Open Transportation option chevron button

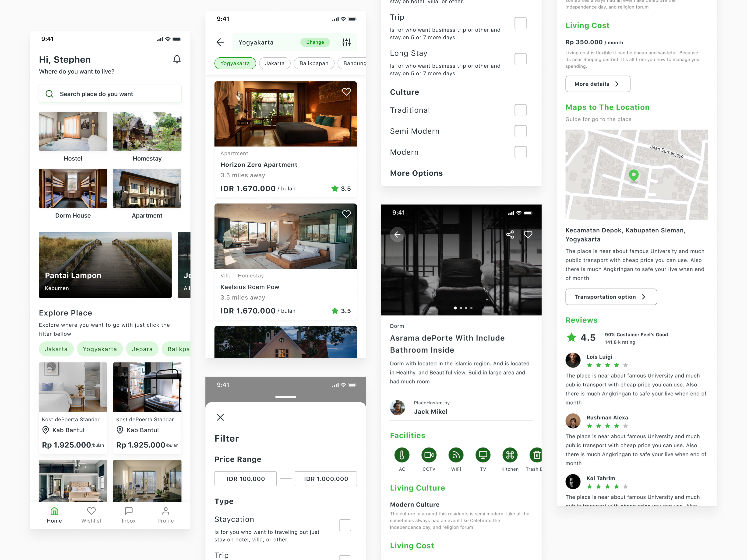point(611,297)
